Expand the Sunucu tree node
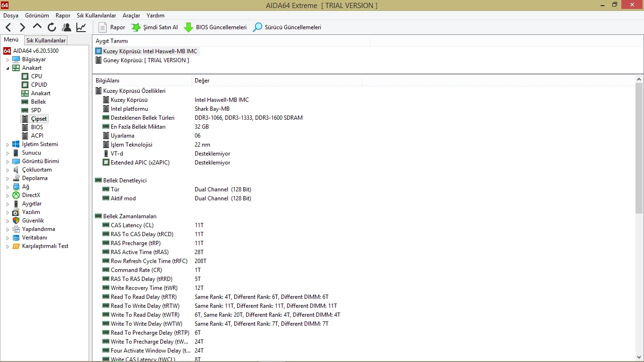The image size is (644, 362). point(8,153)
